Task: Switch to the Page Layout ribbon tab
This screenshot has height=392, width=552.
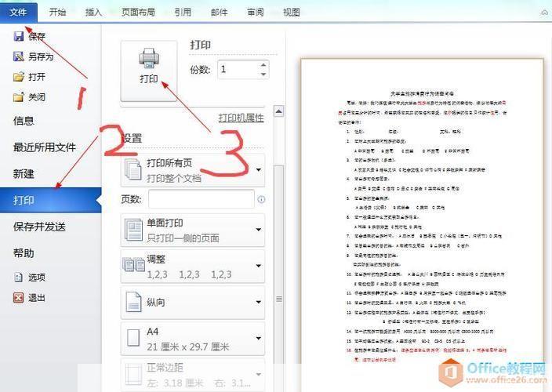Action: pyautogui.click(x=138, y=12)
